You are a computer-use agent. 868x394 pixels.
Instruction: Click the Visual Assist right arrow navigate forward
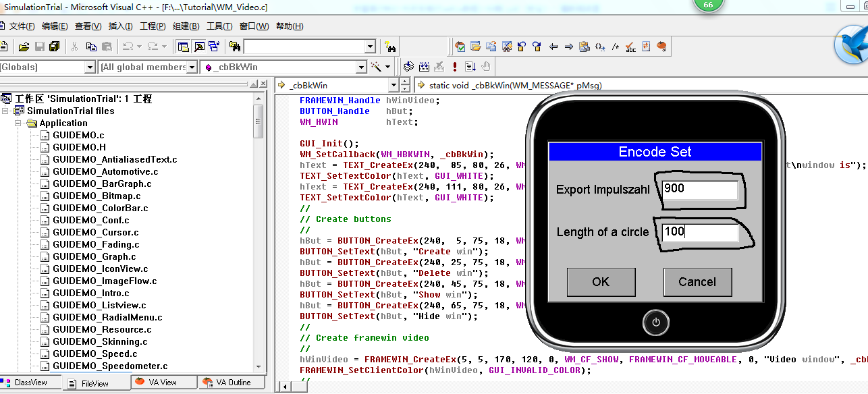click(569, 47)
